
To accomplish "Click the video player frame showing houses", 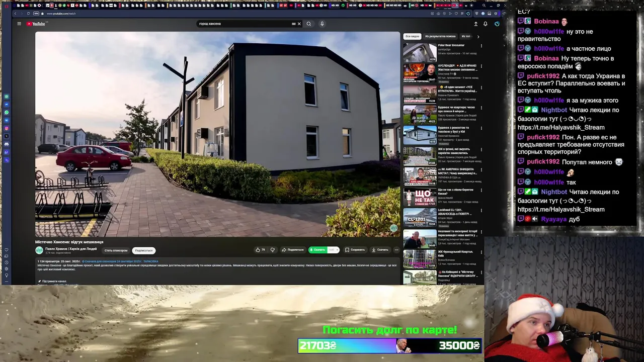I will [217, 134].
